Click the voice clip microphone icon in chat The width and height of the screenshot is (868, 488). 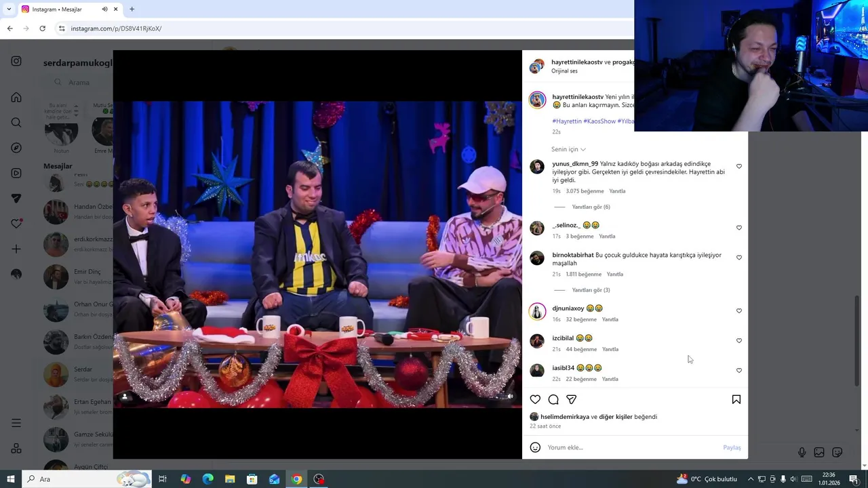802,452
